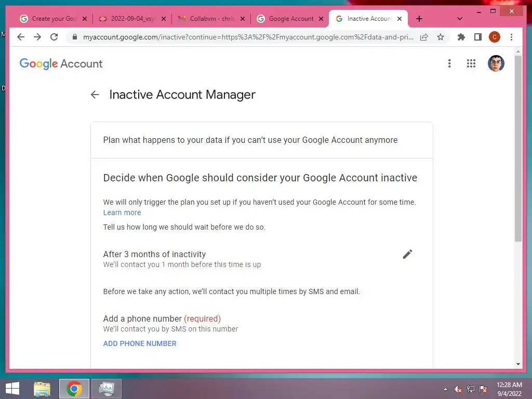Image resolution: width=532 pixels, height=399 pixels.
Task: Close the Google Account tab
Action: pos(321,19)
